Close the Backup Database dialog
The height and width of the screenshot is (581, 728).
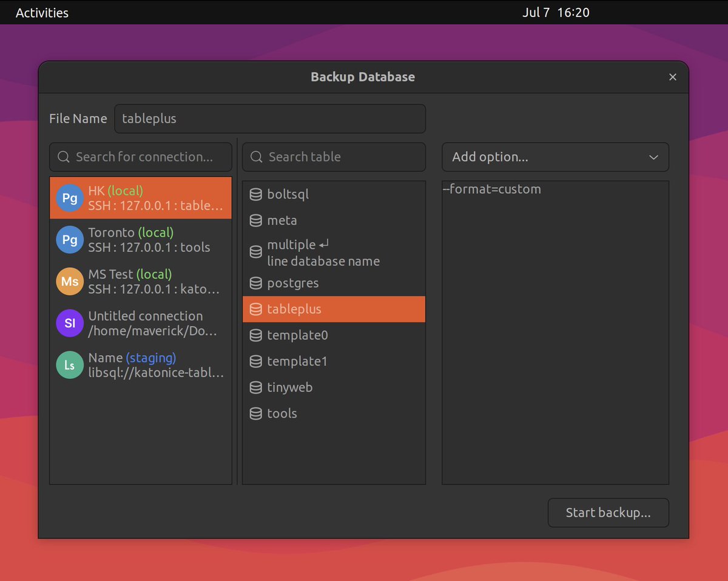click(672, 77)
